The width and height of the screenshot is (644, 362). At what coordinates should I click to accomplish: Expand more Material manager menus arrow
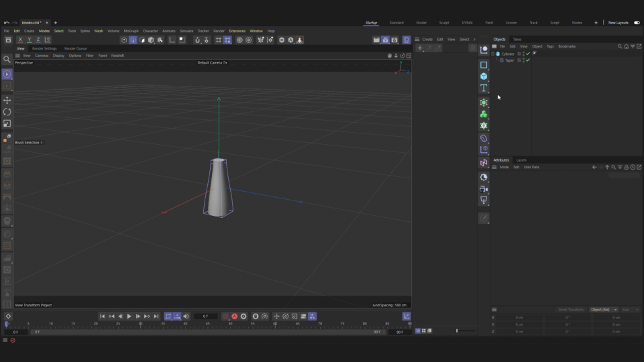pyautogui.click(x=474, y=40)
